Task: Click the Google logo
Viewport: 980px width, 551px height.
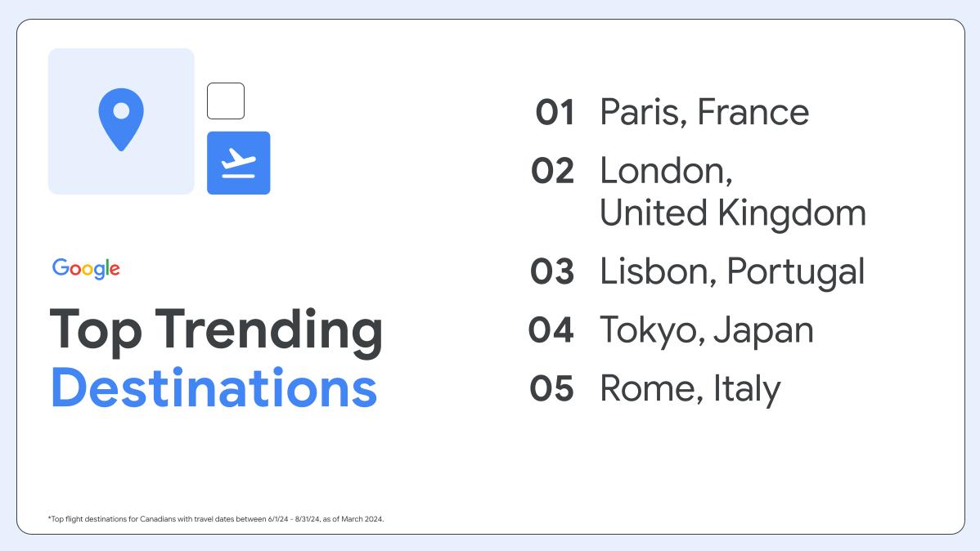Action: 86,269
